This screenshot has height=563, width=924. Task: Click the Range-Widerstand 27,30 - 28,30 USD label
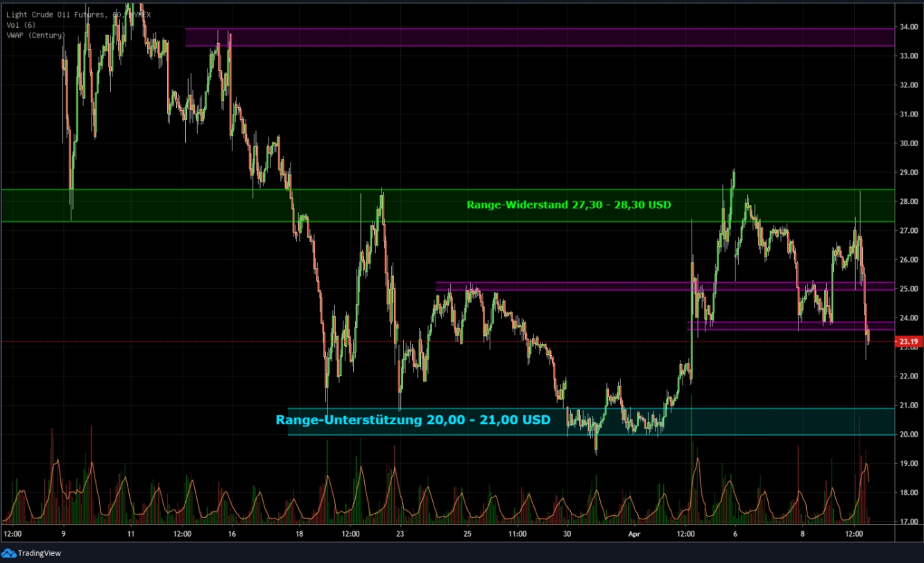[x=569, y=205]
